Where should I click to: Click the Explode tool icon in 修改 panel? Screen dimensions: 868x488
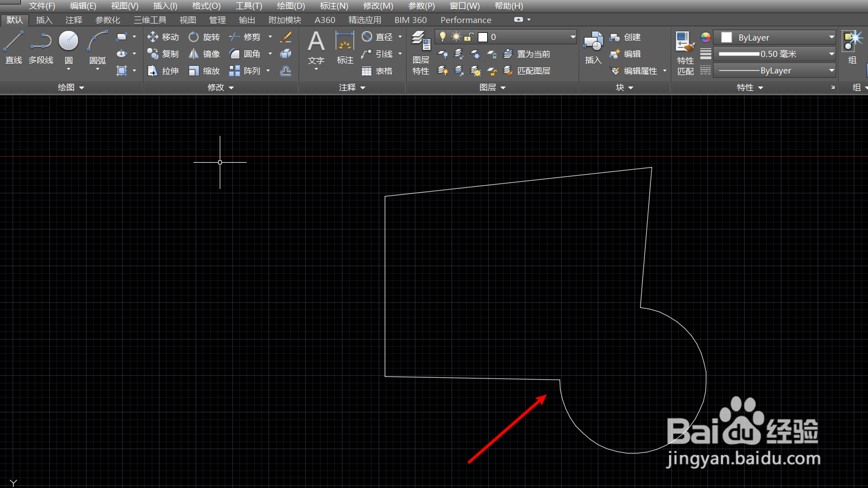(285, 54)
